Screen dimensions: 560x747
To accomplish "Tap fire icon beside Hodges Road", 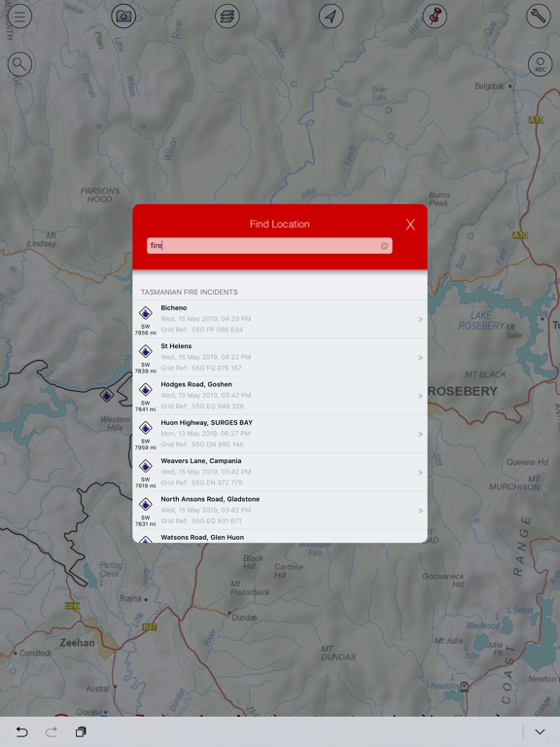I will (145, 390).
